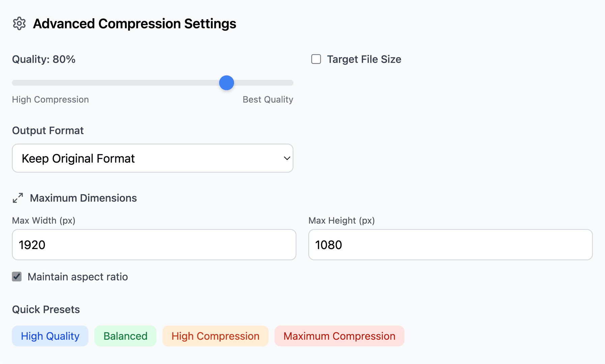Click the Best Quality slider label

(268, 99)
